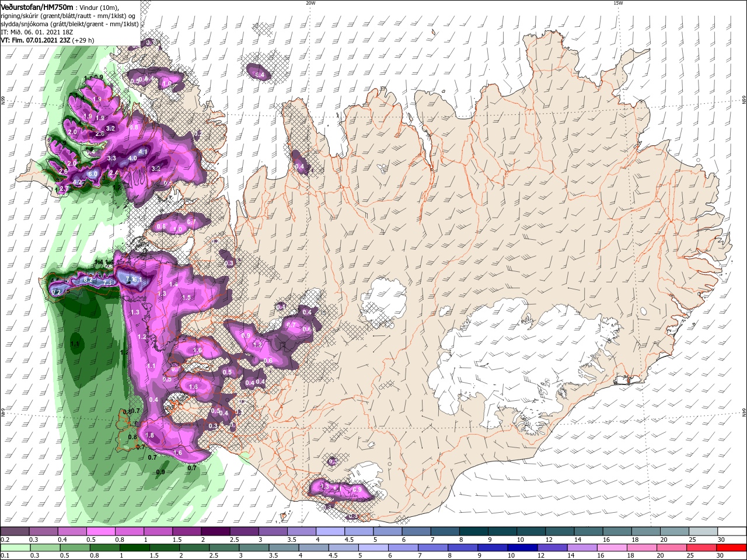This screenshot has height=560, width=747.
Task: Click the deep navy blue rain swatch after 10
Action: pos(522,548)
